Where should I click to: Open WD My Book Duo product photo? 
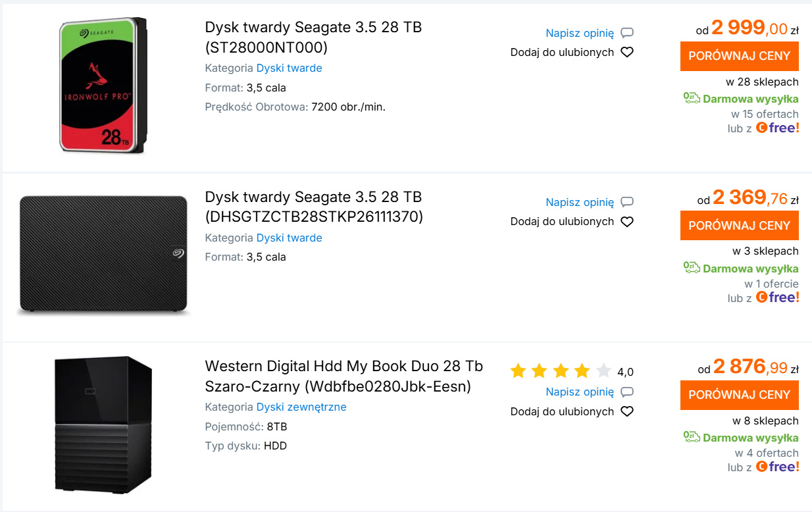(x=103, y=424)
